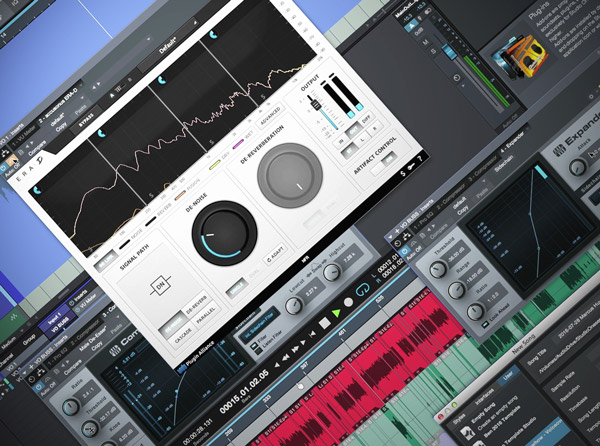600x446 pixels.
Task: Adjust the Highcut knob in compressor sidechain
Action: point(331,272)
